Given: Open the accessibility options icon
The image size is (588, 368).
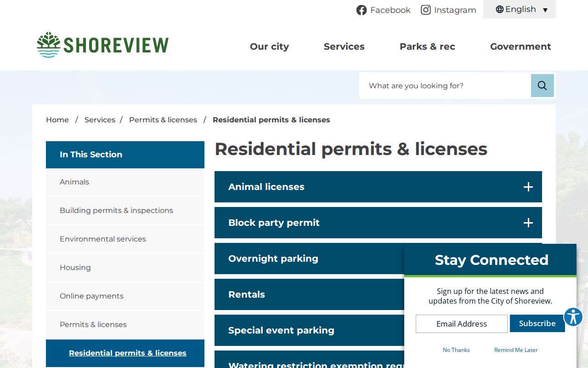Looking at the screenshot, I should [x=573, y=317].
